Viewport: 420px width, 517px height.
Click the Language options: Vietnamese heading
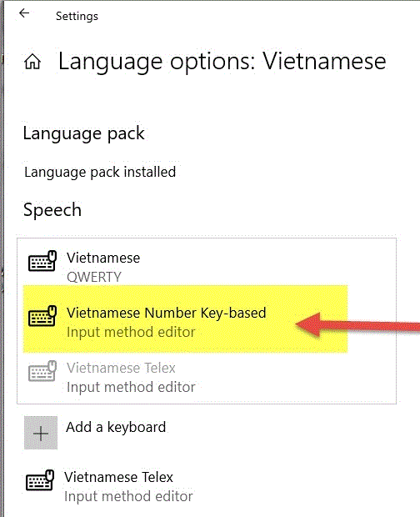(x=222, y=62)
